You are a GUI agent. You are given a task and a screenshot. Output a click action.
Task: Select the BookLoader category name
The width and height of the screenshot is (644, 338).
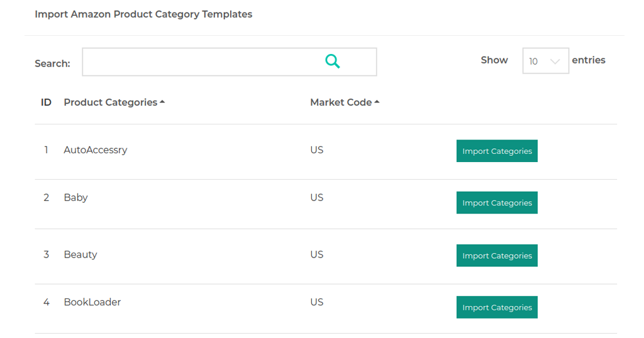(x=92, y=302)
